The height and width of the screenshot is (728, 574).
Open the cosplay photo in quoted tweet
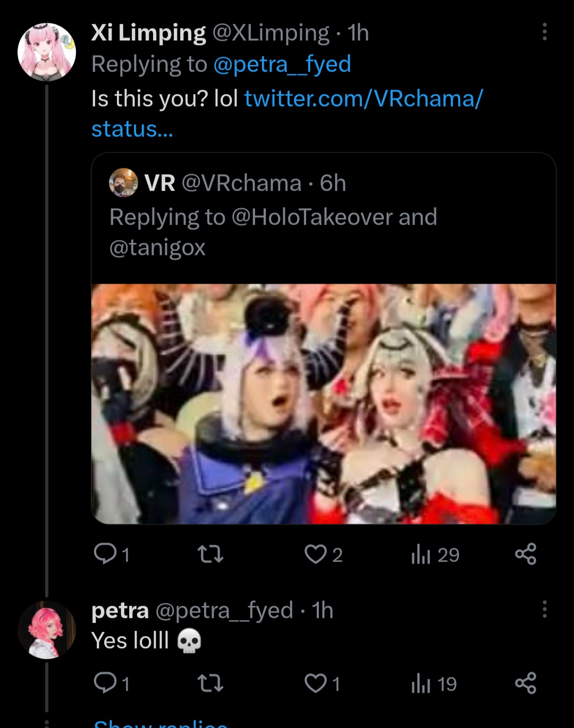[323, 404]
